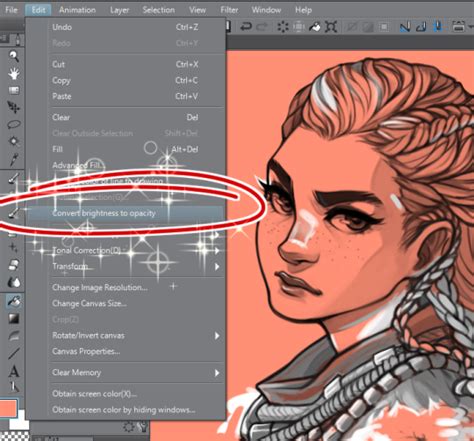Screen dimensions: 474x441
Task: Select the Zoom magnifier tool
Action: pos(13,56)
